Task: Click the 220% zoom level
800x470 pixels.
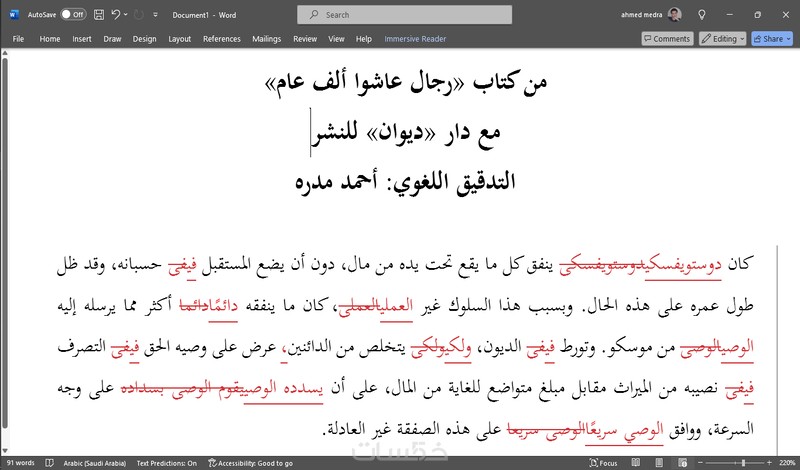Action: click(x=787, y=463)
